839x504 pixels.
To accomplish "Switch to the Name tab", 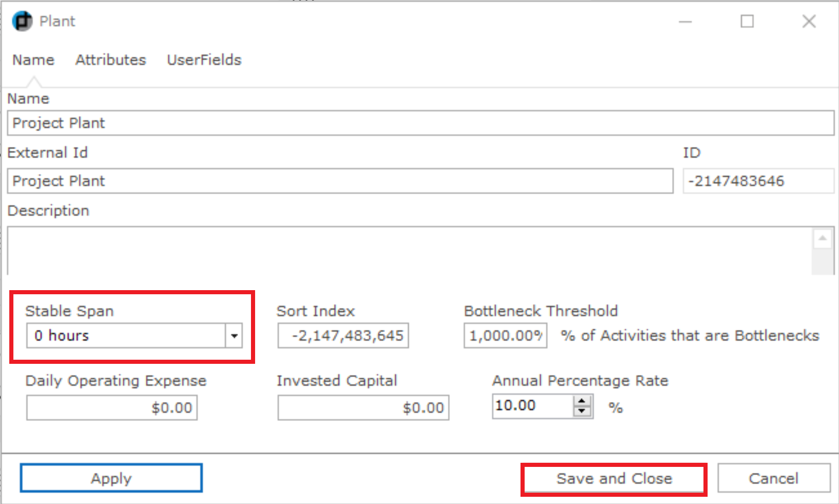I will point(33,60).
